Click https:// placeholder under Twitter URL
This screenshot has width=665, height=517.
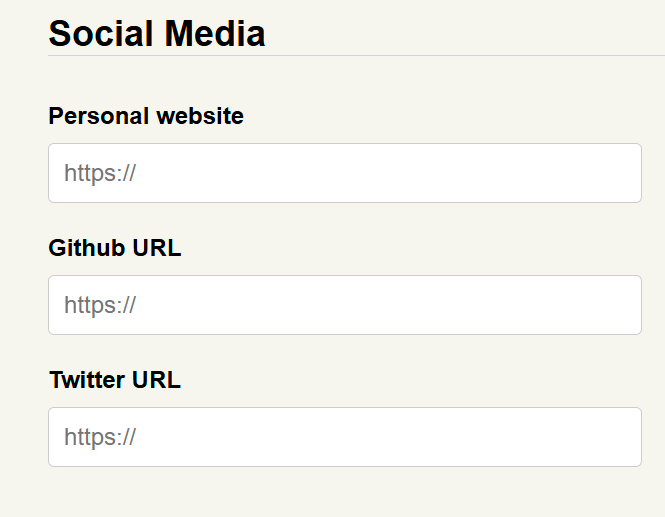point(100,437)
